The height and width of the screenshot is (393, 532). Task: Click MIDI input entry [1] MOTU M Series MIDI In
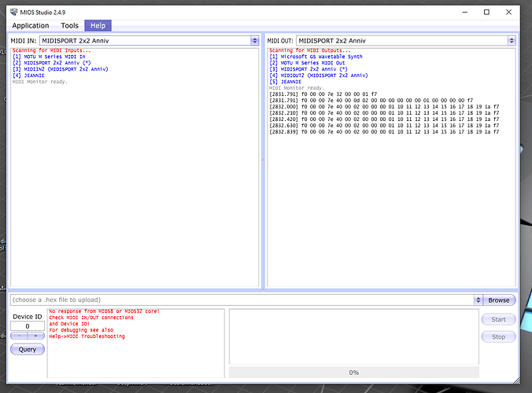pyautogui.click(x=49, y=57)
